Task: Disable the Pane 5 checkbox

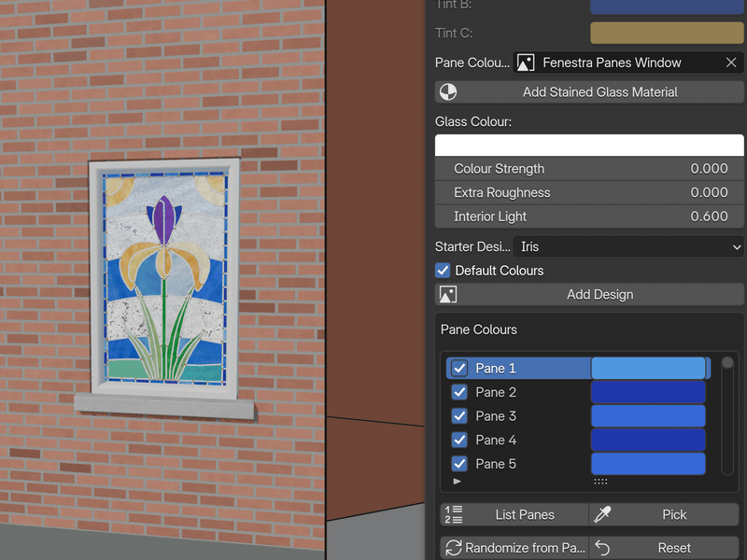Action: (x=459, y=463)
